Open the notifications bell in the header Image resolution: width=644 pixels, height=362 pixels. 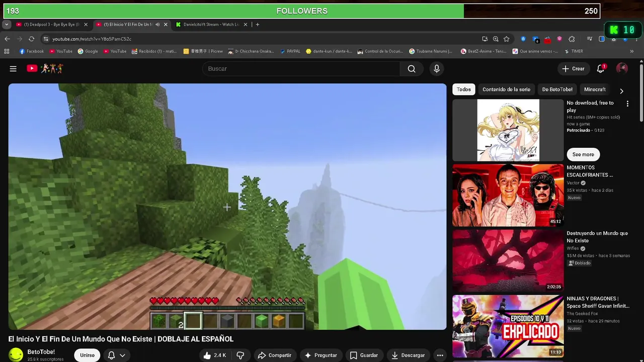601,68
